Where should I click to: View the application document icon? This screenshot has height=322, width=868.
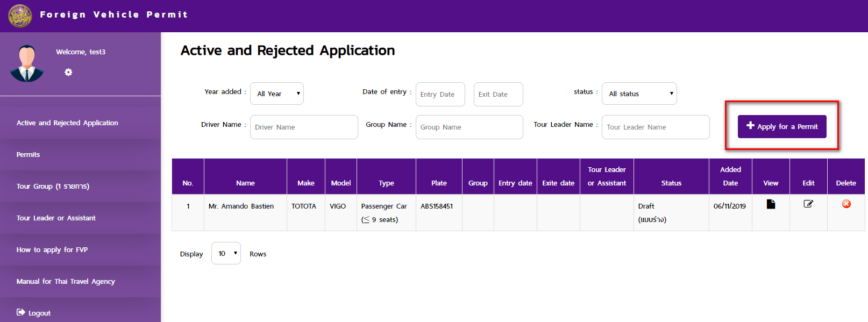pos(771,204)
